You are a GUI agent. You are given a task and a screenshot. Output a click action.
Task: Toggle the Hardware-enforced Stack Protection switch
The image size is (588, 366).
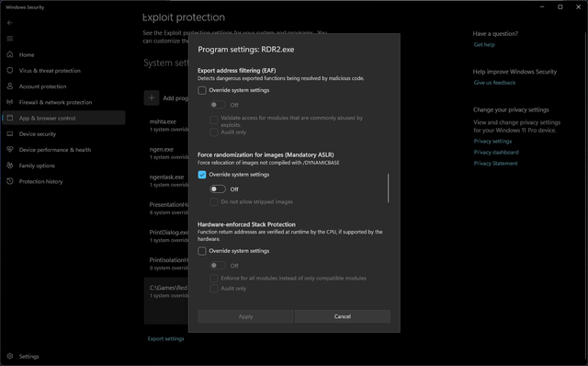(218, 266)
